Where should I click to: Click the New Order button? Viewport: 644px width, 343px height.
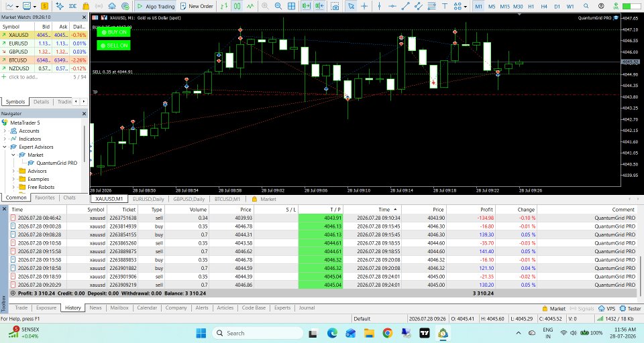(x=197, y=6)
